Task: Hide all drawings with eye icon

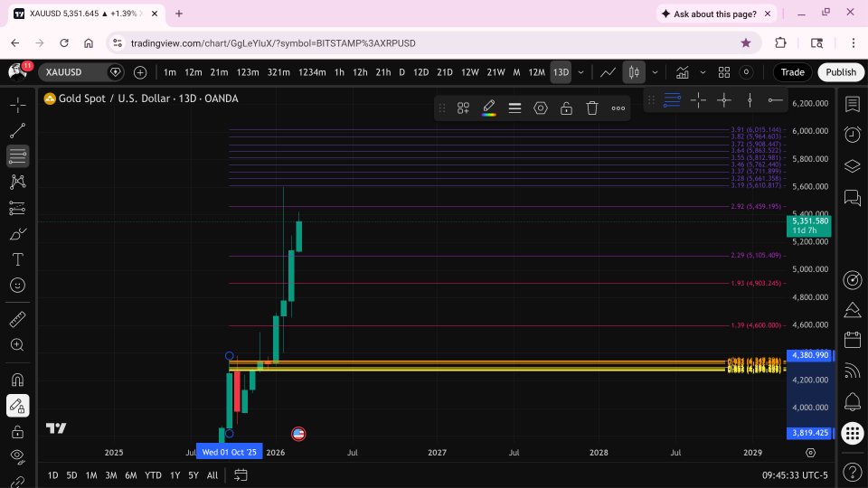Action: click(x=17, y=455)
